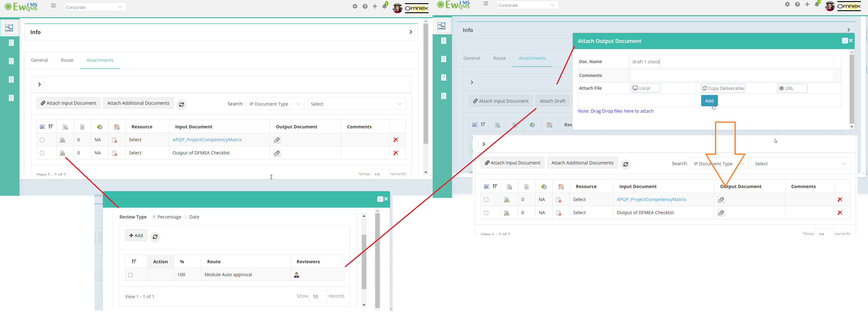The width and height of the screenshot is (868, 328).
Task: Switch to General tab in right screenshot
Action: [x=472, y=58]
